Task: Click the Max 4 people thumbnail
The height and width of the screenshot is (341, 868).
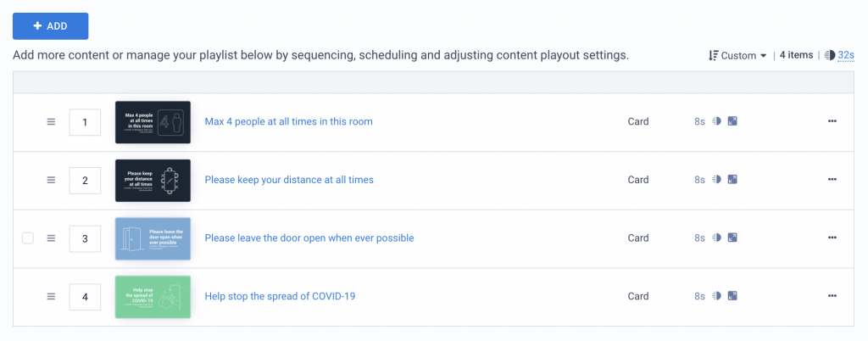Action: coord(153,122)
